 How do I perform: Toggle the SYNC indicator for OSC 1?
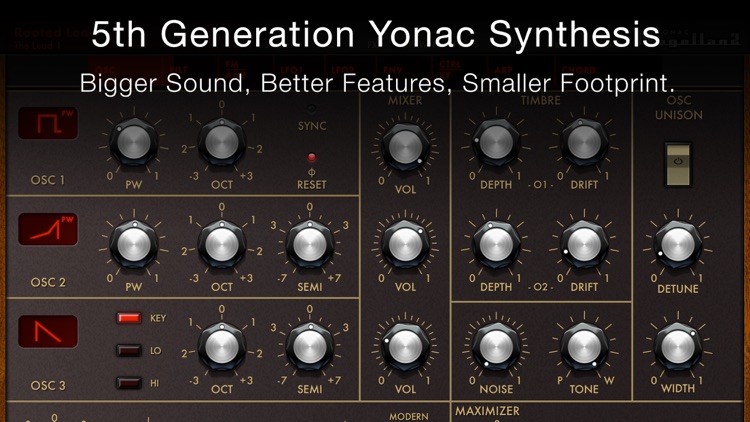pyautogui.click(x=311, y=109)
